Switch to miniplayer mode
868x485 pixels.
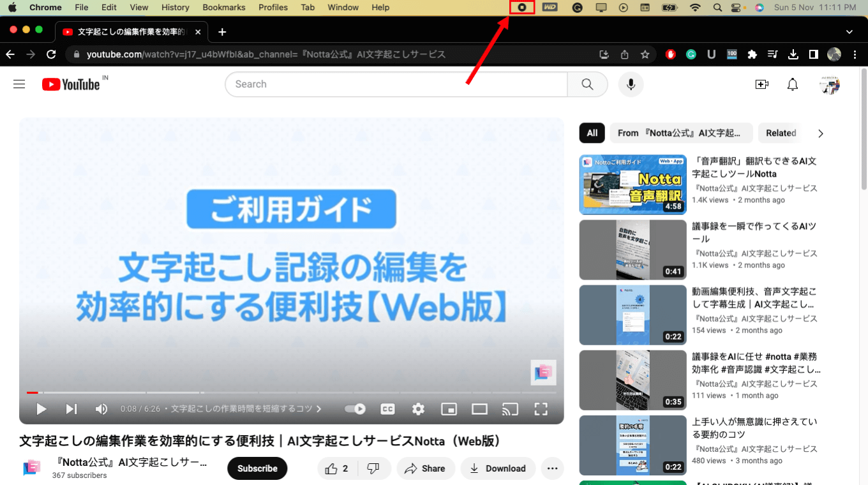[449, 409]
